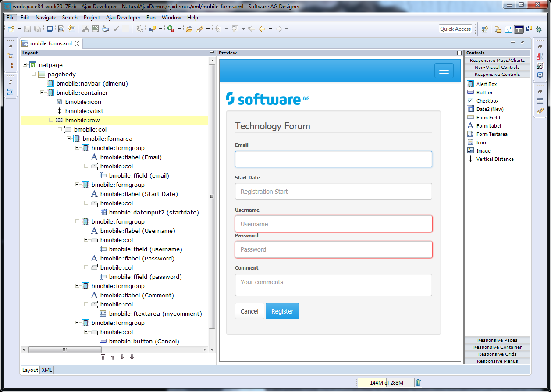
Task: Open the Ajax Developer menu
Action: click(x=123, y=18)
